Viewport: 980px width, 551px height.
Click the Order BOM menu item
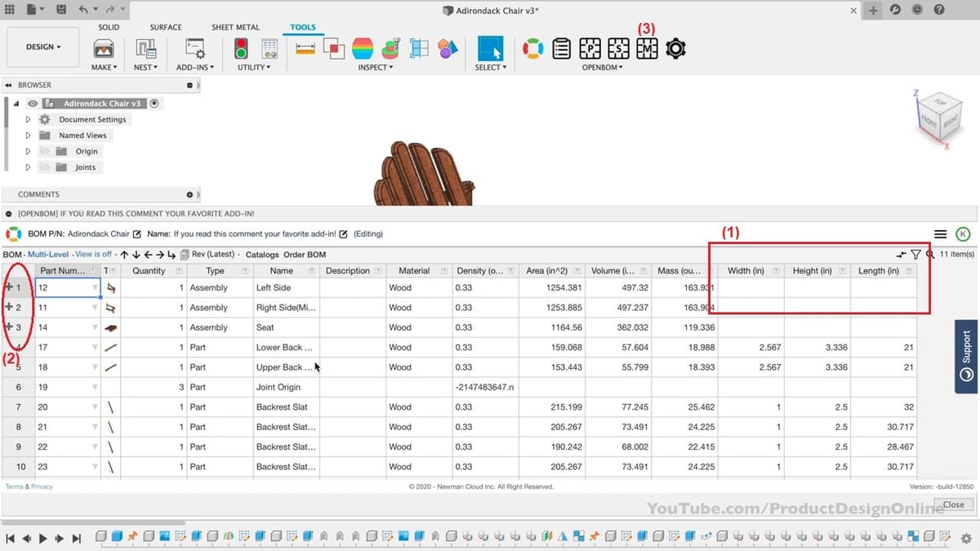tap(305, 255)
